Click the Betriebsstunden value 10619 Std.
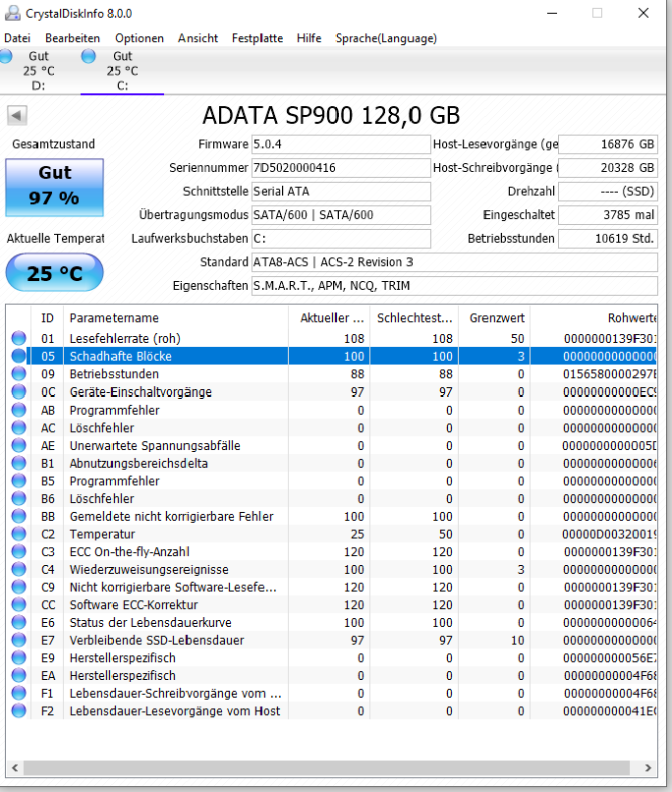Screen dimensions: 672x792 pos(608,239)
